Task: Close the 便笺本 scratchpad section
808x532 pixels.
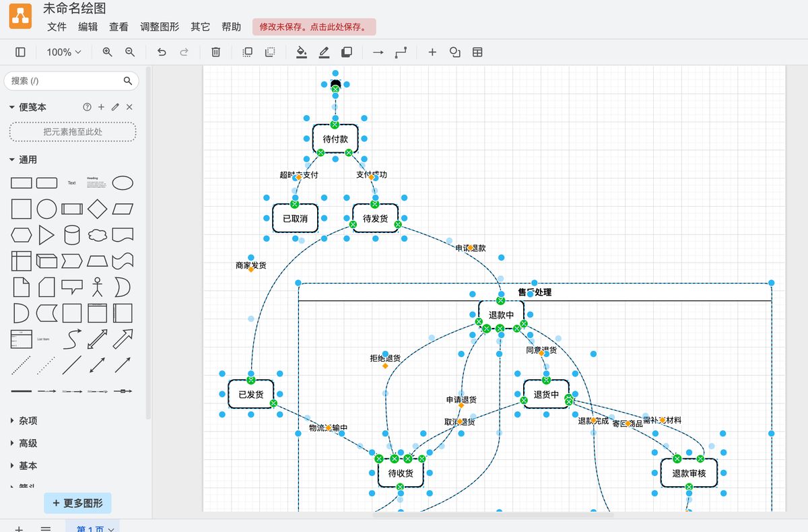Action: (x=129, y=107)
